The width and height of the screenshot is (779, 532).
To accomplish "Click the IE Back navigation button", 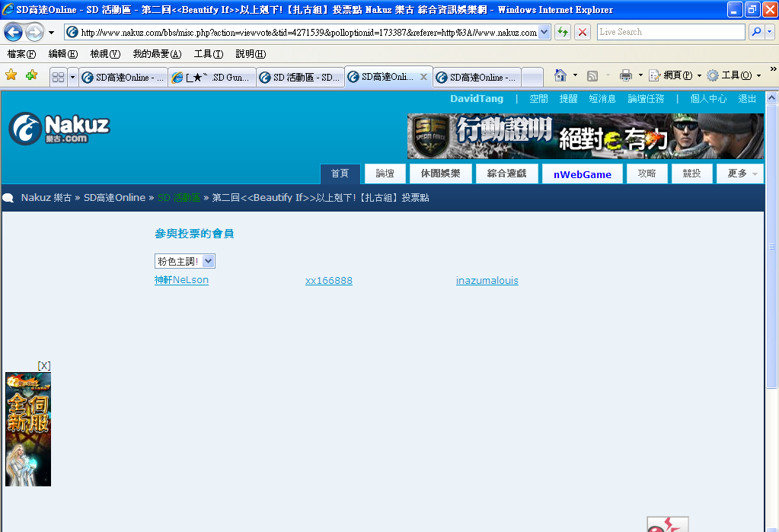I will coord(13,32).
